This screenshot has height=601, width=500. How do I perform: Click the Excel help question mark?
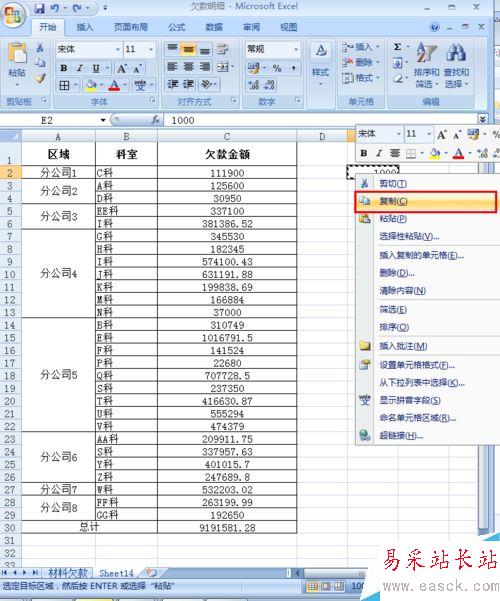coord(434,27)
